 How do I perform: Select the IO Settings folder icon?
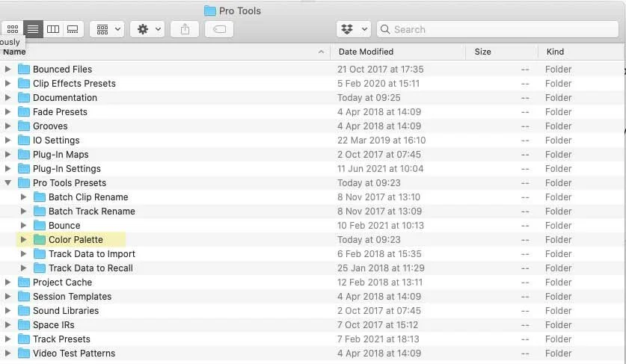pyautogui.click(x=24, y=140)
